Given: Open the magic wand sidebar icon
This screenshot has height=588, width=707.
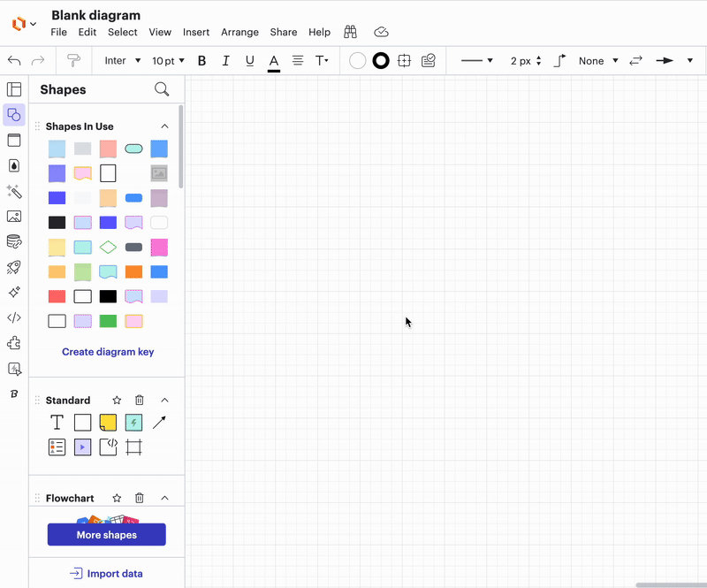Looking at the screenshot, I should [14, 191].
